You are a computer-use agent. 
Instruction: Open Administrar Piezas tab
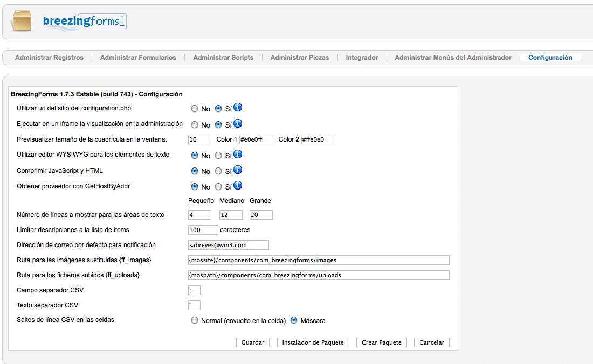tap(300, 58)
